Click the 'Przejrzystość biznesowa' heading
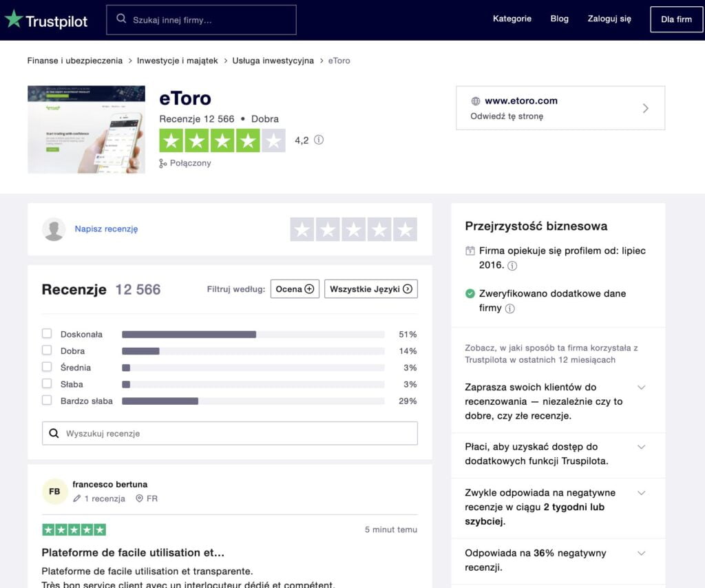 536,226
